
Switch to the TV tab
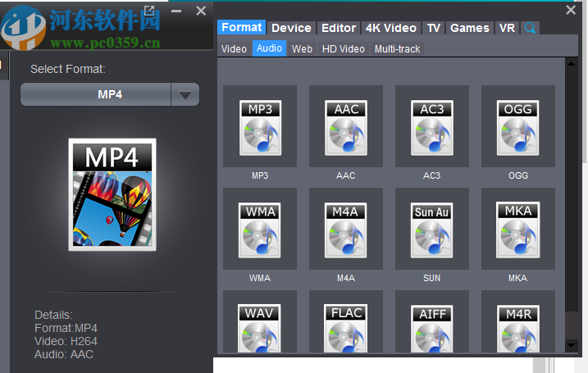(434, 28)
